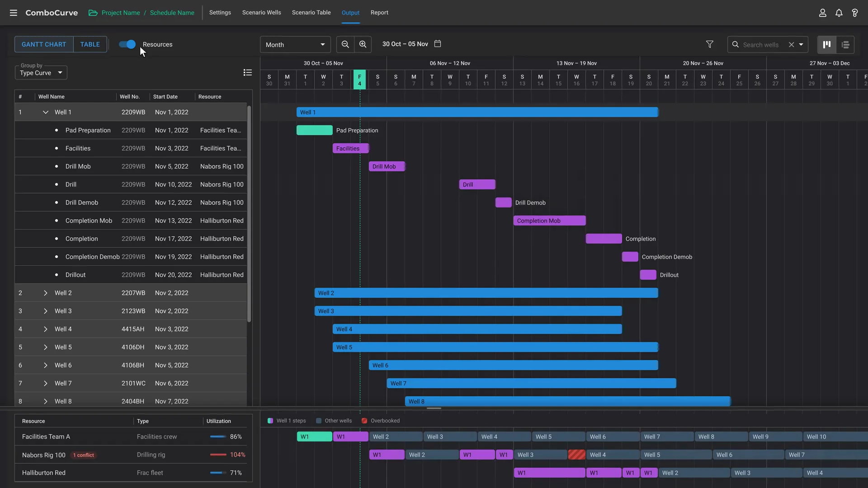Open the Project Name breadcrumb link
This screenshot has width=868, height=488.
(121, 13)
